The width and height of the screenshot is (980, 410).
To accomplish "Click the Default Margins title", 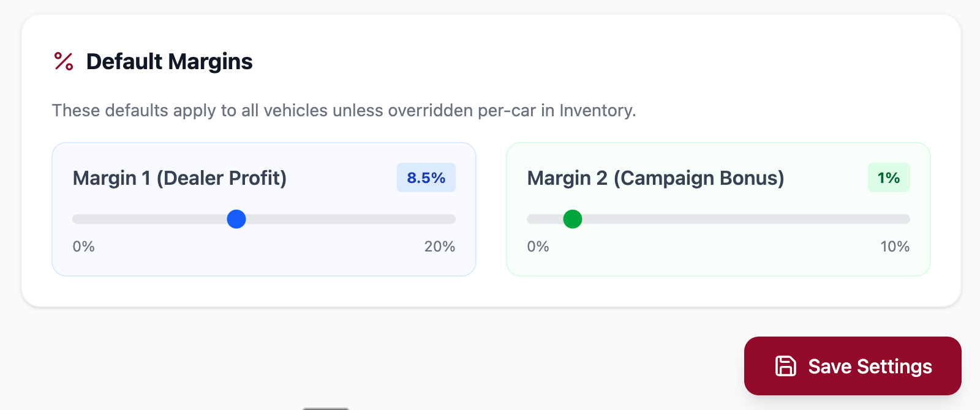I will pyautogui.click(x=168, y=61).
